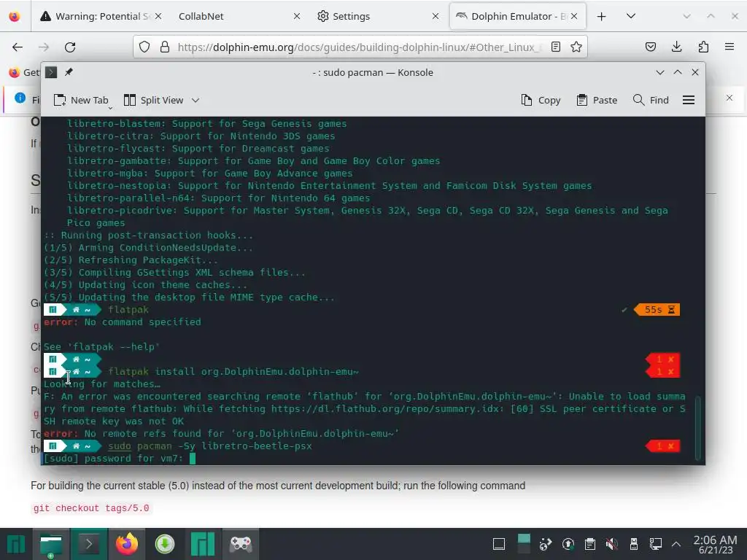Click the removable devices tray icon
747x560 pixels.
[x=634, y=544]
